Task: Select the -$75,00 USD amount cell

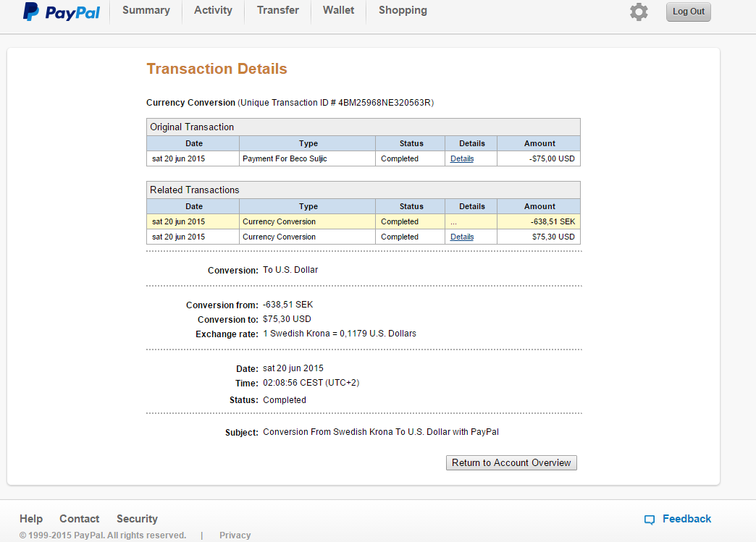Action: [539, 158]
